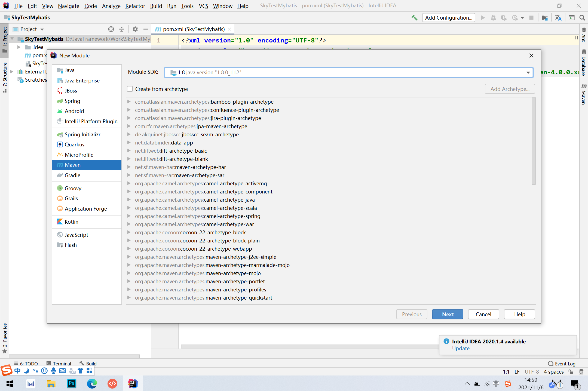Expand maven-archetype-quickstart archetype node

[129, 298]
